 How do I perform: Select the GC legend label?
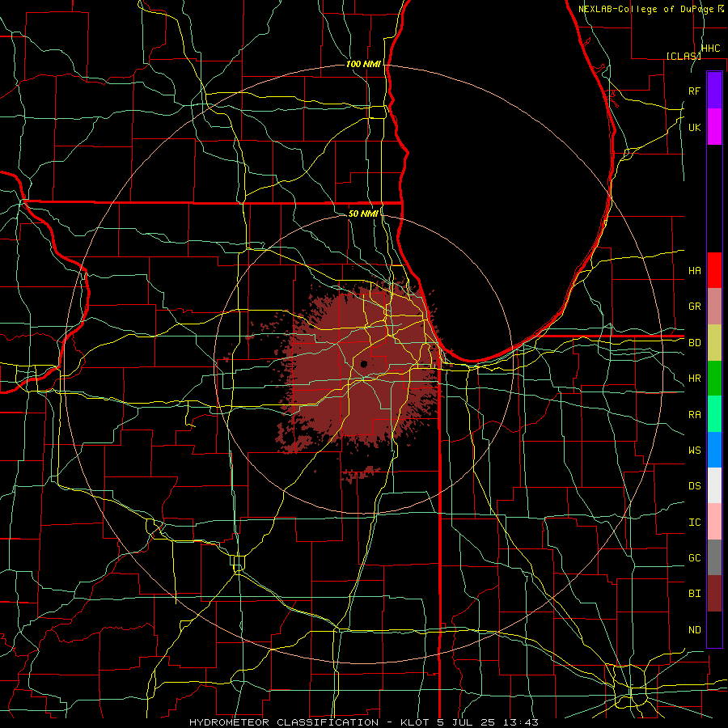(x=695, y=558)
